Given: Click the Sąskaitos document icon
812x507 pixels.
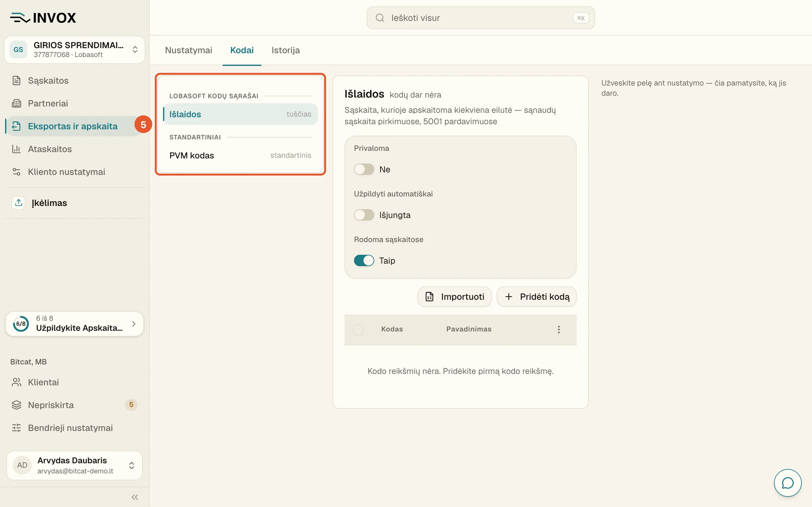Looking at the screenshot, I should click(x=16, y=80).
